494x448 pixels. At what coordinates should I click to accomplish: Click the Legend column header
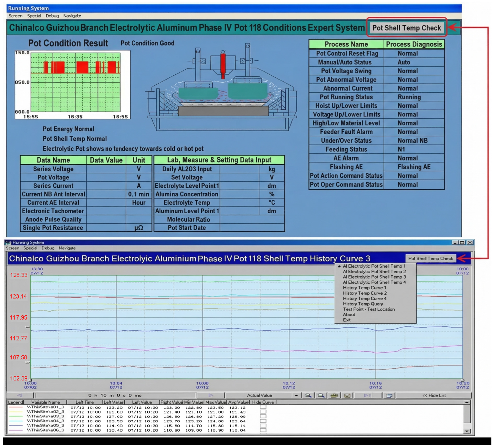click(16, 402)
